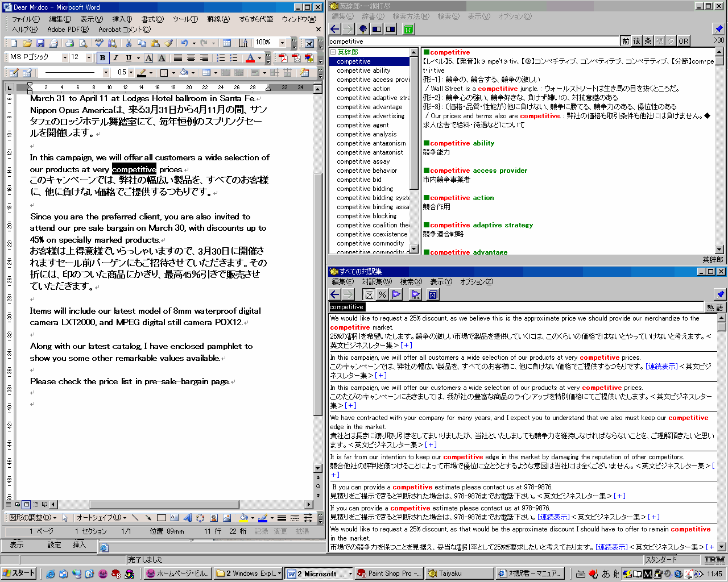Open the 図形の調整 dropdown menu
728x582 pixels.
pos(32,518)
